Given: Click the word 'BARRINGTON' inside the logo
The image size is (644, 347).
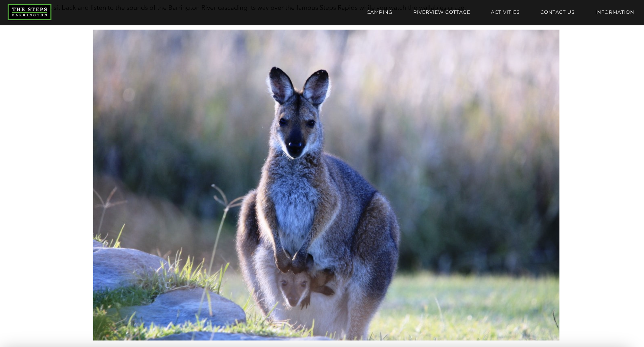Looking at the screenshot, I should pos(30,15).
